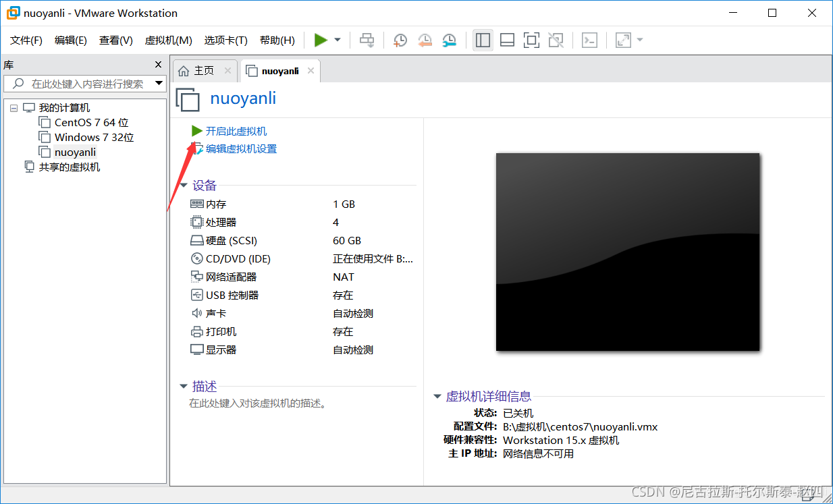Revert the virtual machine to its snapshot
Image resolution: width=833 pixels, height=504 pixels.
425,40
